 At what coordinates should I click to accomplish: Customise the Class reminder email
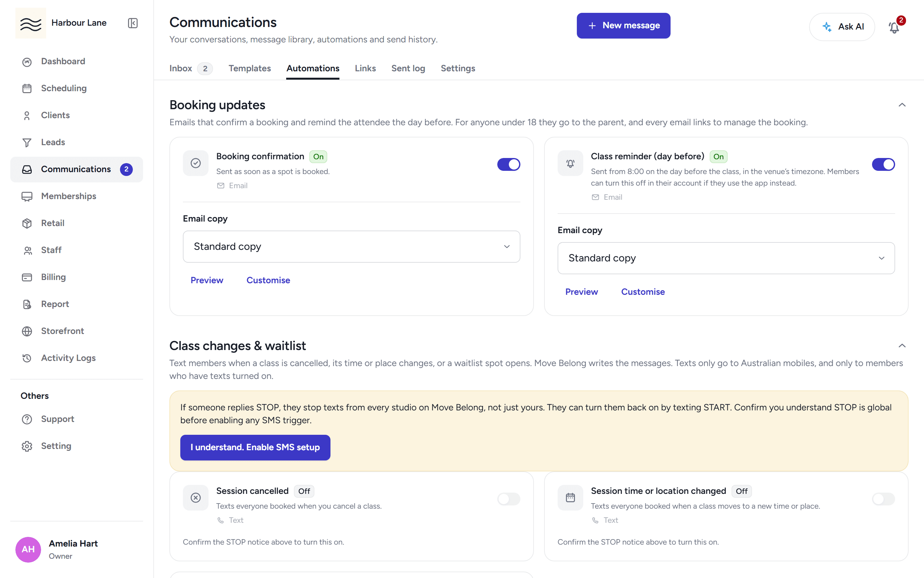click(x=643, y=292)
